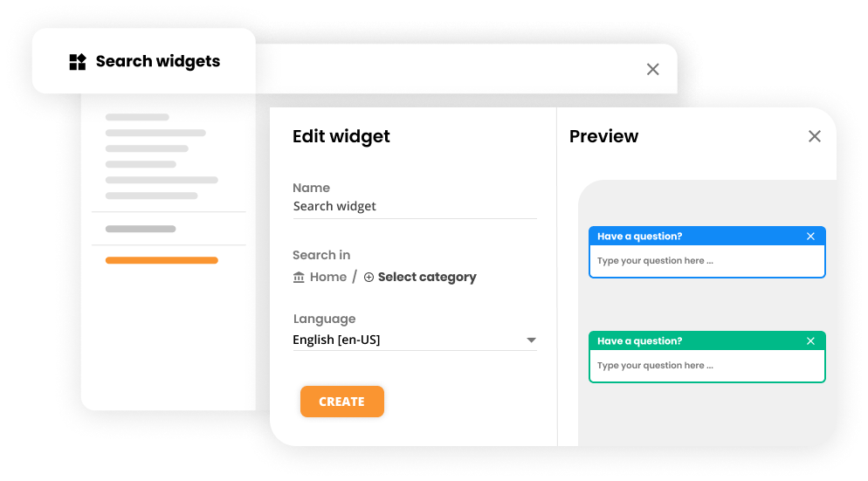This screenshot has height=481, width=868.
Task: Click the plus-circle icon beside Select category
Action: click(x=369, y=277)
